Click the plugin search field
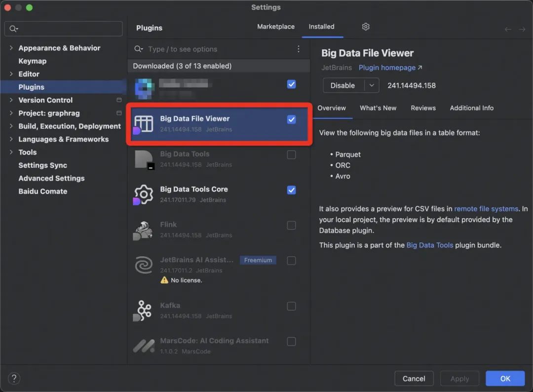Viewport: 533px width, 392px height. [217, 49]
